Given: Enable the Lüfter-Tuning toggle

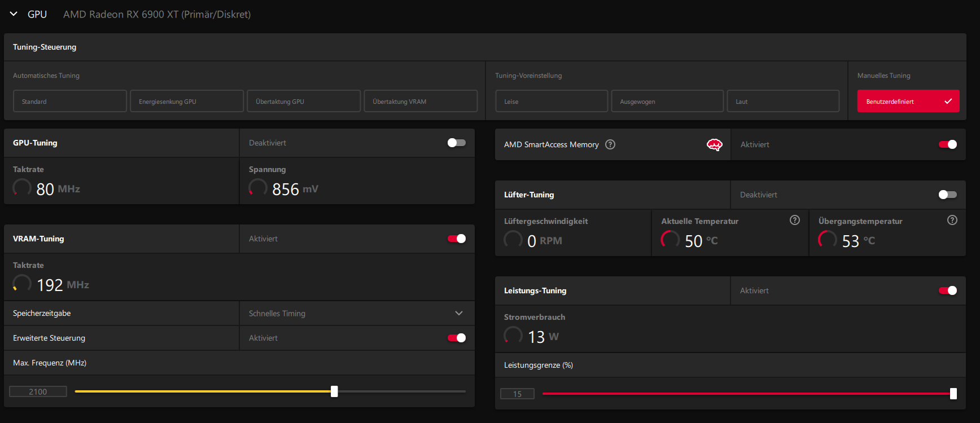Looking at the screenshot, I should point(948,195).
